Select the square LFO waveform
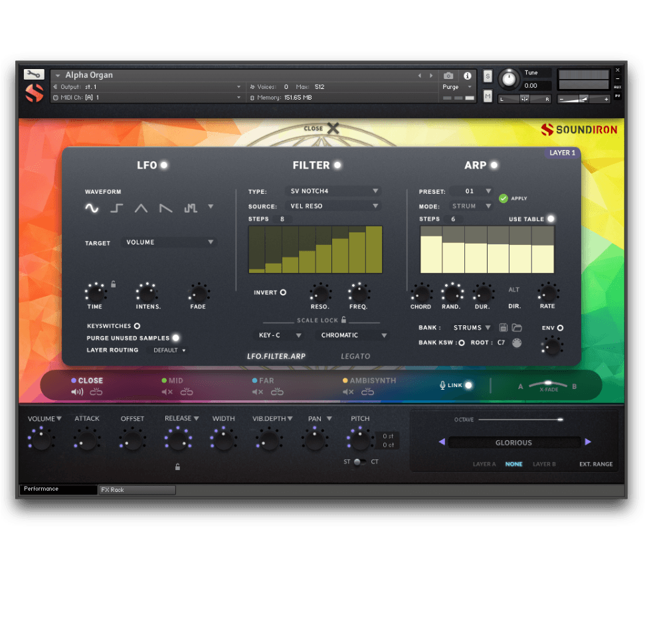Image resolution: width=645 pixels, height=644 pixels. [x=117, y=208]
